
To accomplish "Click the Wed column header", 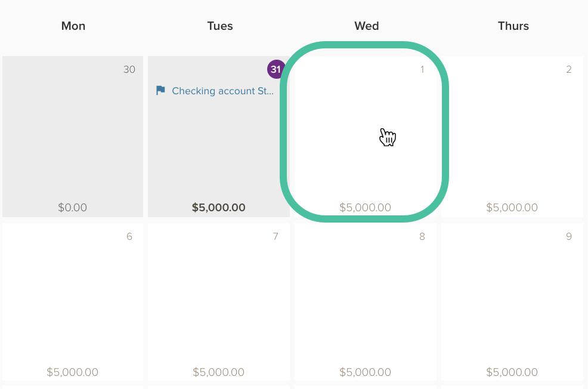I will tap(367, 26).
